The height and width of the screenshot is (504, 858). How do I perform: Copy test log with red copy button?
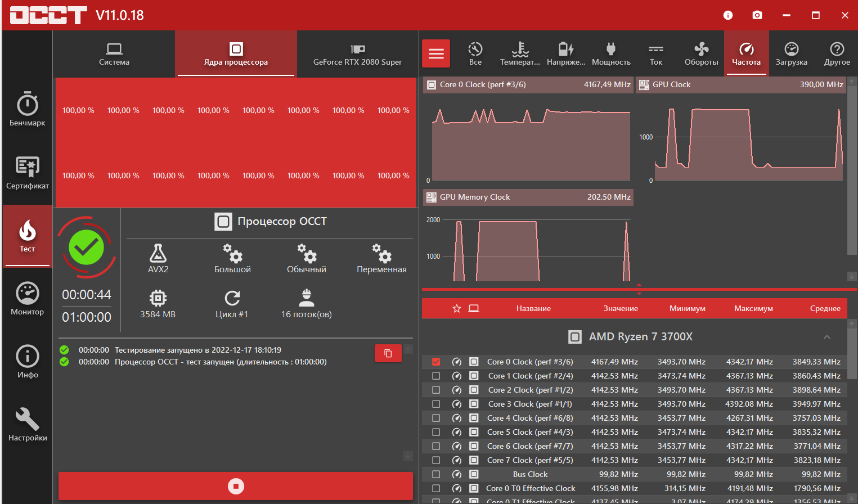[388, 353]
